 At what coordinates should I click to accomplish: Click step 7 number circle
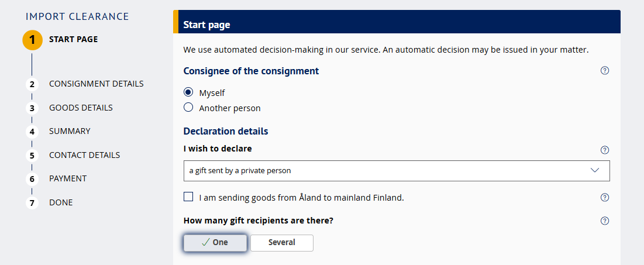pos(32,203)
